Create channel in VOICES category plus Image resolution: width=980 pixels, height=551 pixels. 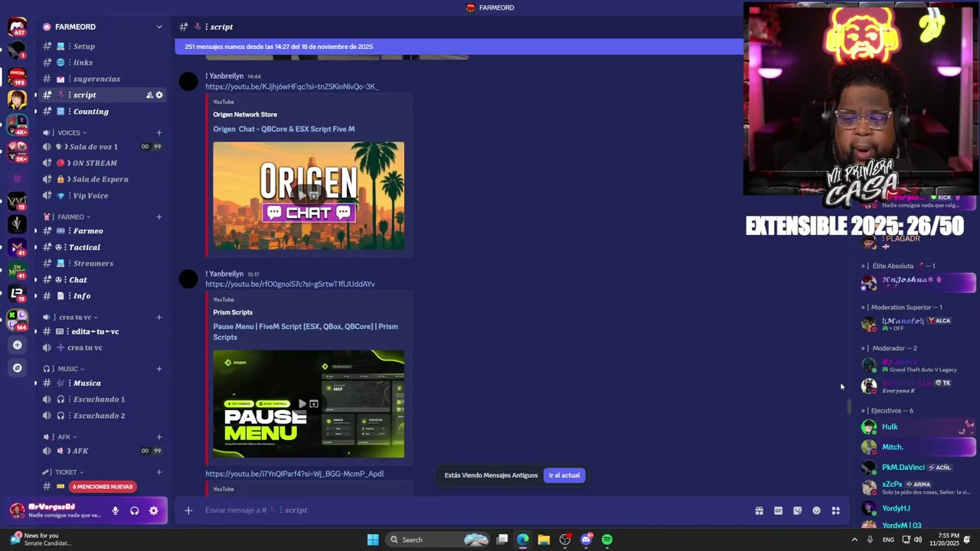(159, 132)
